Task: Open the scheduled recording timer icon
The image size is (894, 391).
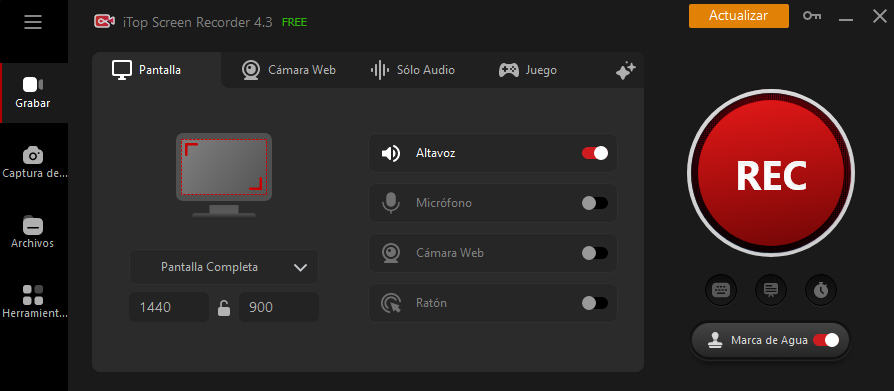Action: pos(820,290)
